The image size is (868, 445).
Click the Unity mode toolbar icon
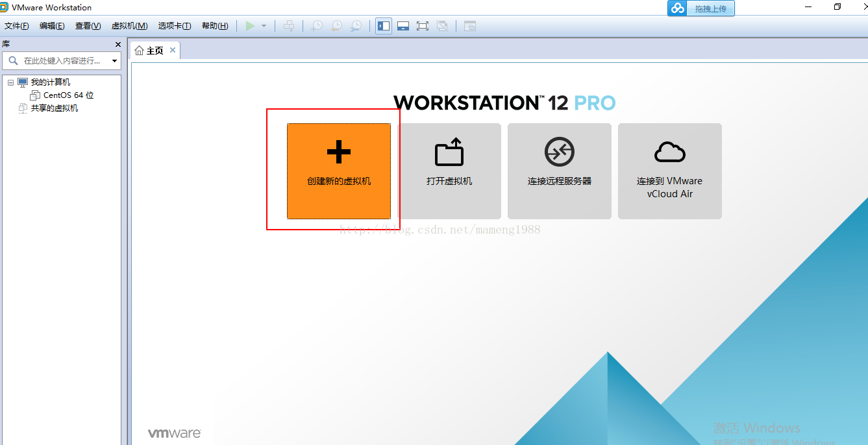442,26
